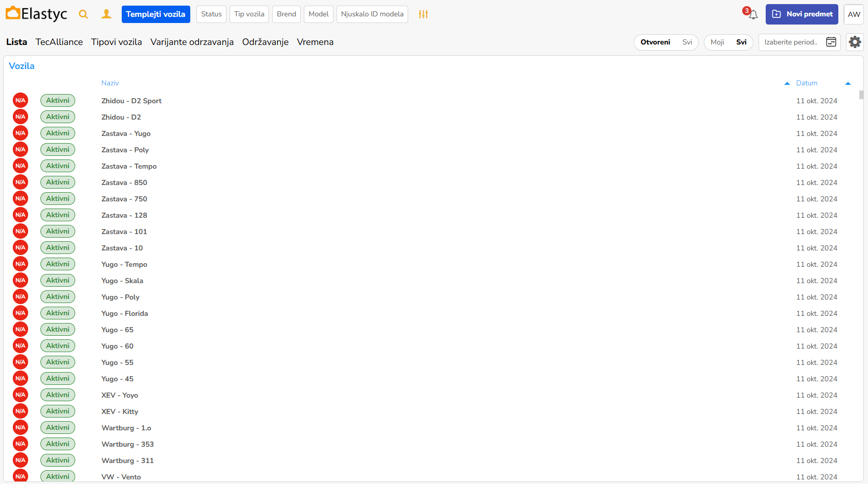Click Aktivni status tag for Yugo - 45
The width and height of the screenshot is (868, 484).
click(x=58, y=379)
